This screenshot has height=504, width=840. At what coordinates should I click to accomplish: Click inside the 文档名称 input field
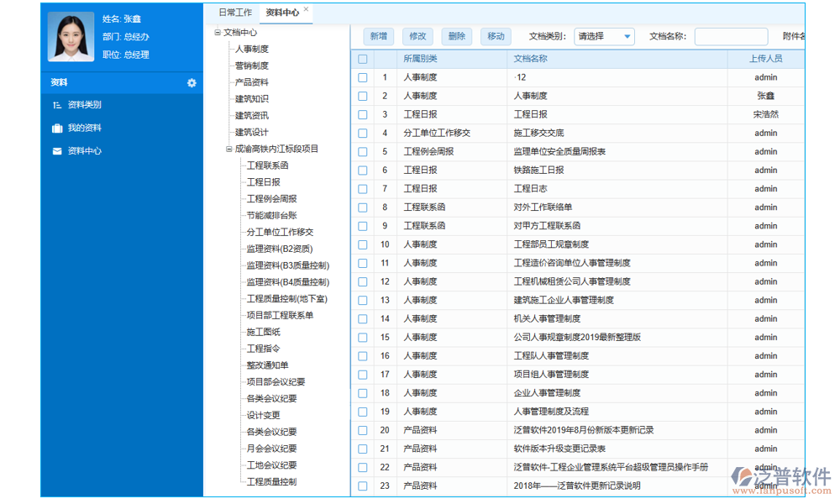pyautogui.click(x=730, y=37)
